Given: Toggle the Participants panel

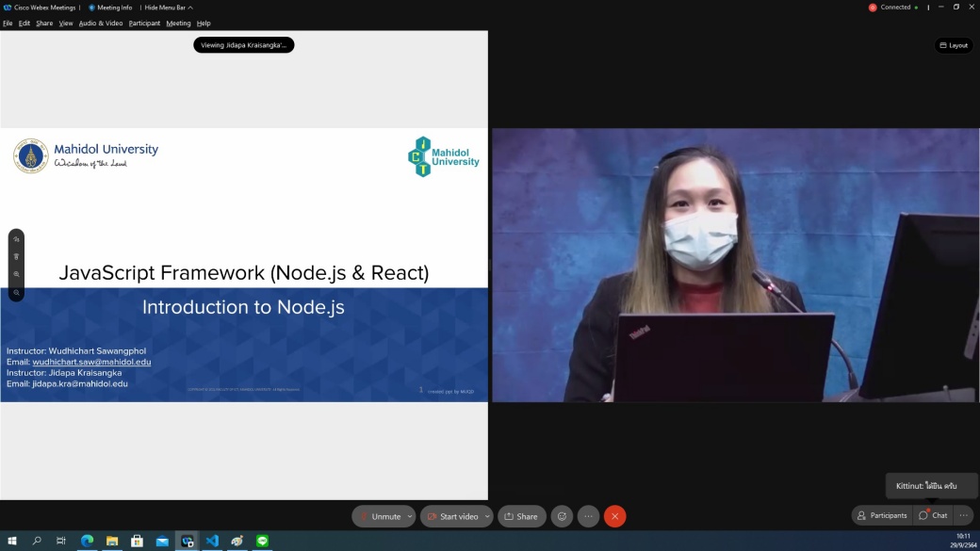Looking at the screenshot, I should tap(882, 515).
